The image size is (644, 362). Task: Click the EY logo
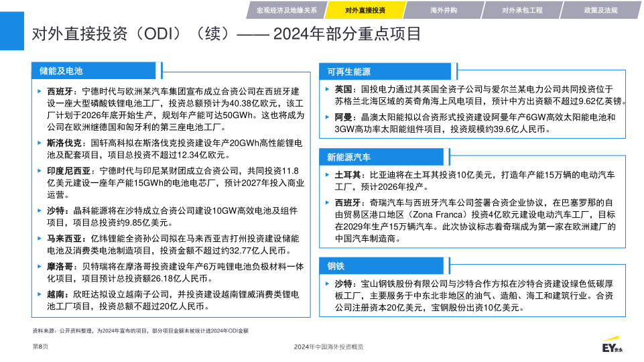613,345
